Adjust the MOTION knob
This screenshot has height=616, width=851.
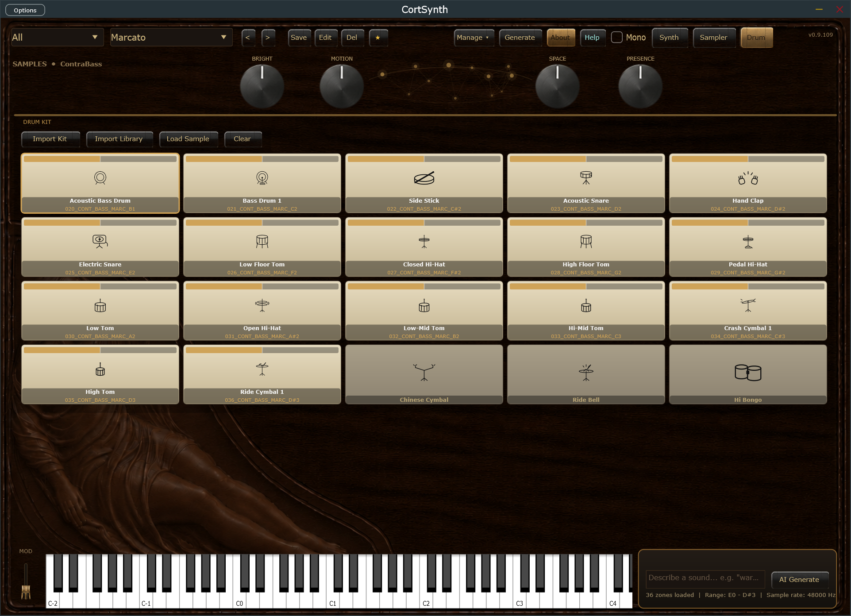click(x=342, y=86)
